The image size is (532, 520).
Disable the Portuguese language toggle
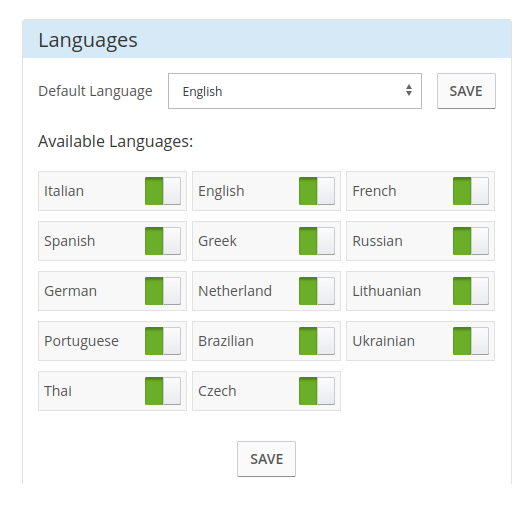pyautogui.click(x=163, y=341)
